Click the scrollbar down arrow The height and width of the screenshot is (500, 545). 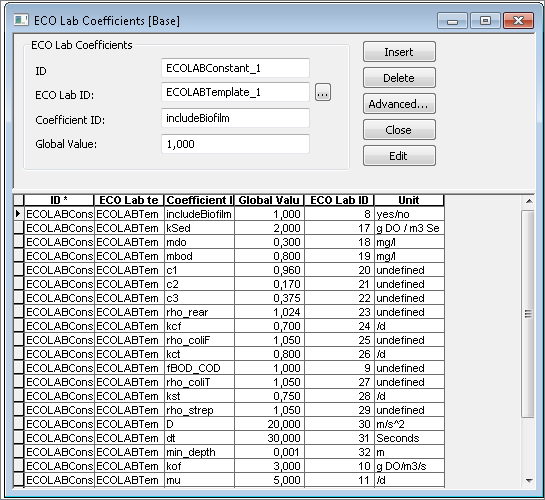point(529,481)
